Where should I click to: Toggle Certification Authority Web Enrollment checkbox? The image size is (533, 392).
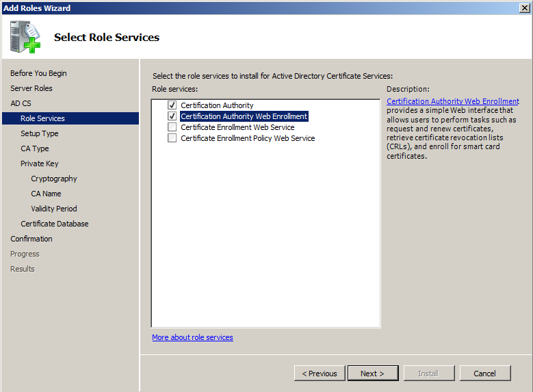tap(172, 116)
